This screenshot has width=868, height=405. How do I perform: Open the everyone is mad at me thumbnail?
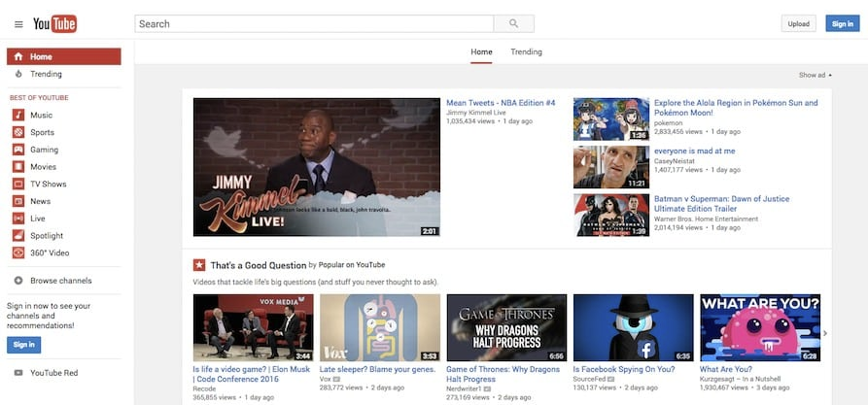pyautogui.click(x=611, y=167)
